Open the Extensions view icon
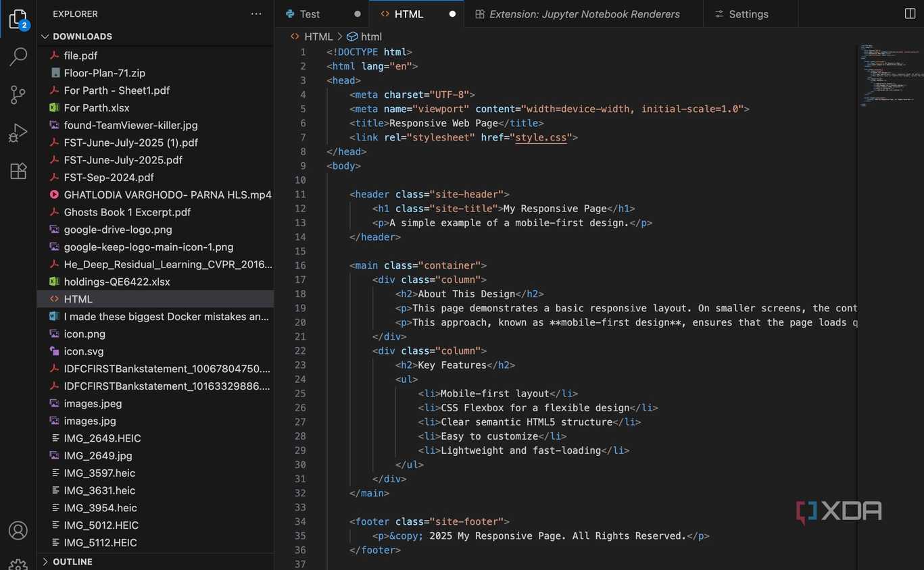 [x=18, y=171]
